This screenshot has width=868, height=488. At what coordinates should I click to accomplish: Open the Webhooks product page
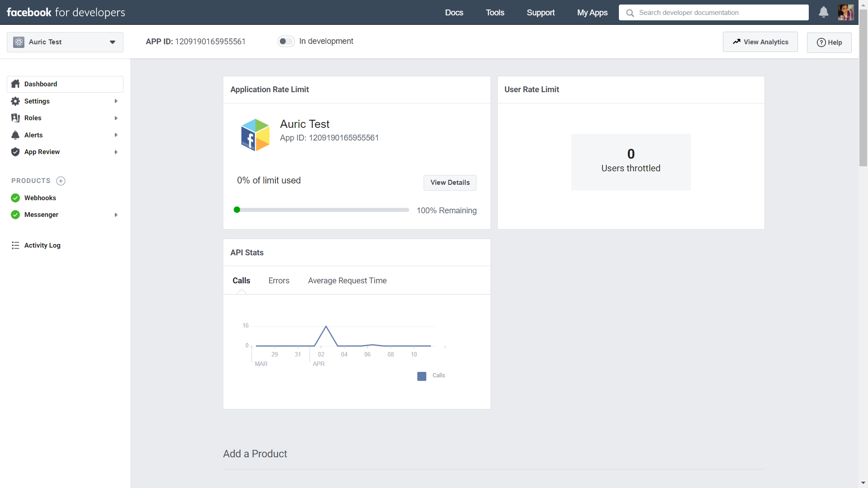click(40, 198)
